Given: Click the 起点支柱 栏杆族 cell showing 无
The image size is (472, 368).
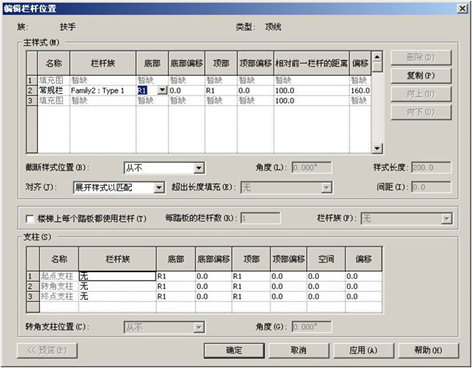Looking at the screenshot, I should pos(117,276).
